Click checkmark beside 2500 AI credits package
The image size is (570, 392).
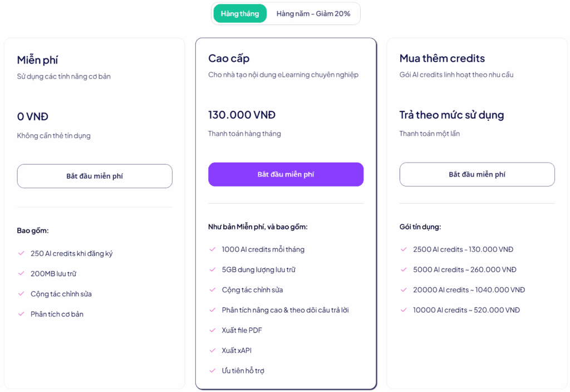coord(404,249)
